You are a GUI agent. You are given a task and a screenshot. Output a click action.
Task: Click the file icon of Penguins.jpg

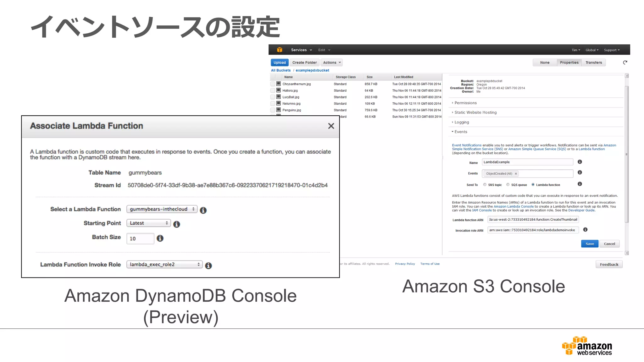(279, 110)
